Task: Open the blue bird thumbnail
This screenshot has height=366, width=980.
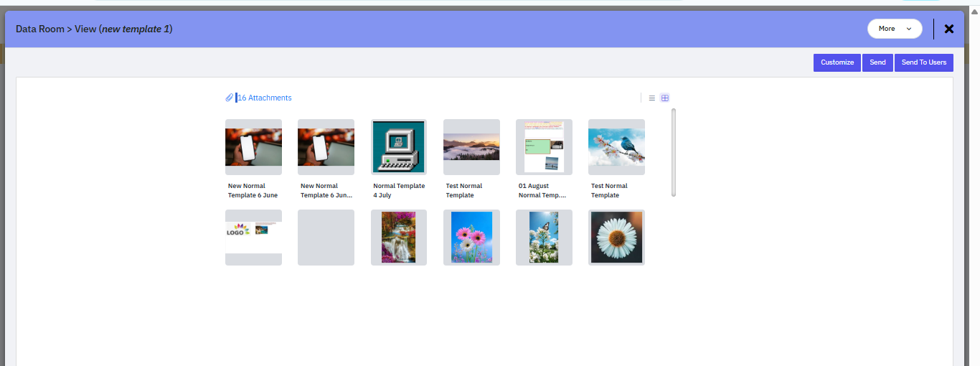Action: tap(616, 147)
